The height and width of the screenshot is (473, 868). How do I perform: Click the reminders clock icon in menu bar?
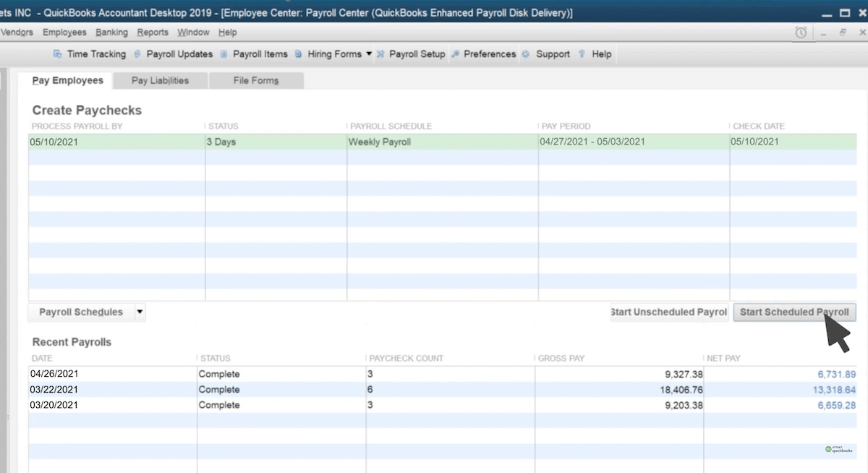[801, 33]
